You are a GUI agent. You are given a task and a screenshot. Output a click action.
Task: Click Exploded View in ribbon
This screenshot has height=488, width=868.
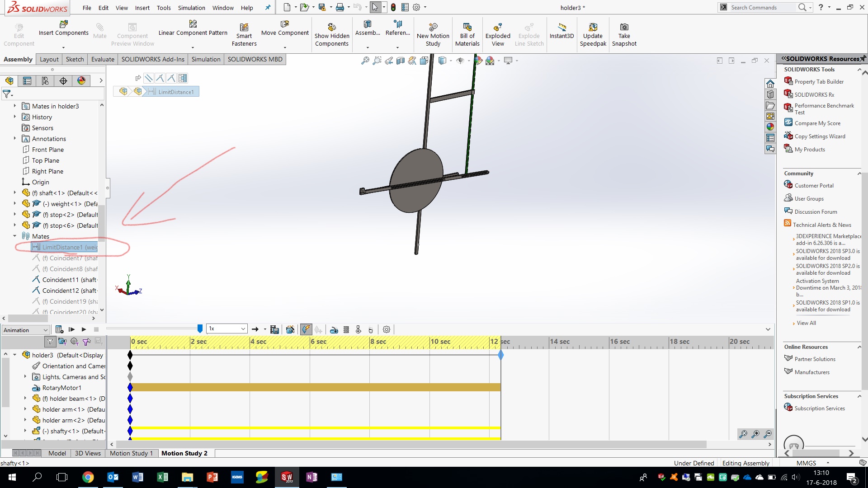point(498,35)
